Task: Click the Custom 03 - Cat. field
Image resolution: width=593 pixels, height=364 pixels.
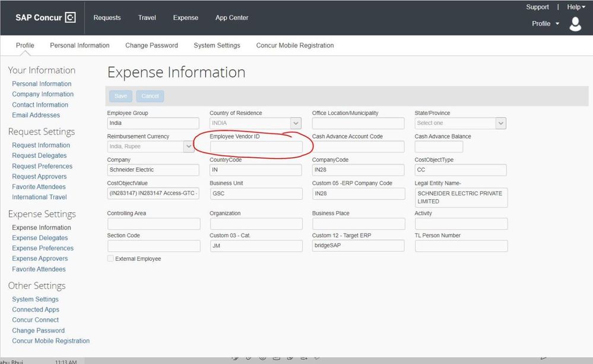Action: (x=256, y=246)
